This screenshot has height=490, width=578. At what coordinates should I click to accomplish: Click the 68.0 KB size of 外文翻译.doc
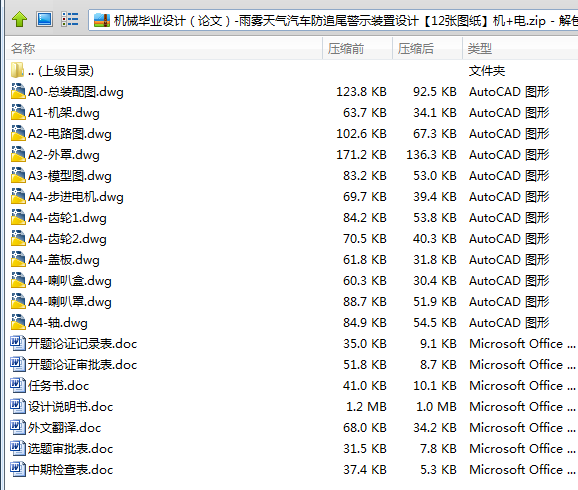pyautogui.click(x=365, y=428)
